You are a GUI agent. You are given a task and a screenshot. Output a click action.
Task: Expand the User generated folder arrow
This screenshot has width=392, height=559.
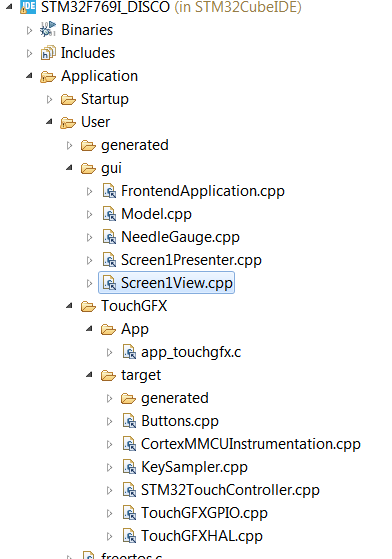[x=69, y=145]
